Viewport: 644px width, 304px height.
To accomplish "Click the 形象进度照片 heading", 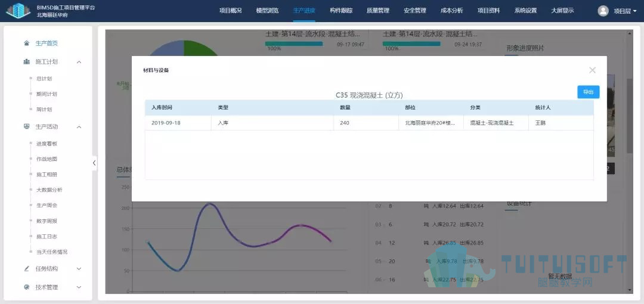I will point(525,48).
